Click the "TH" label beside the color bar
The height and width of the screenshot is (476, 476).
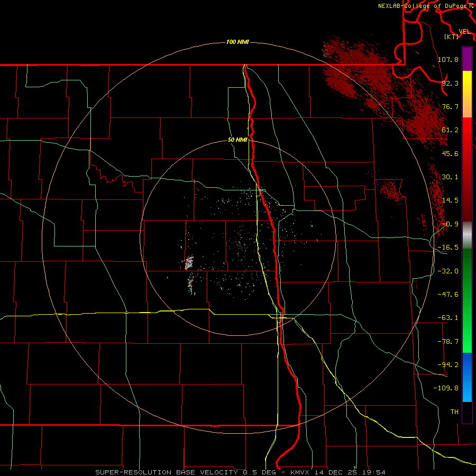tap(454, 412)
